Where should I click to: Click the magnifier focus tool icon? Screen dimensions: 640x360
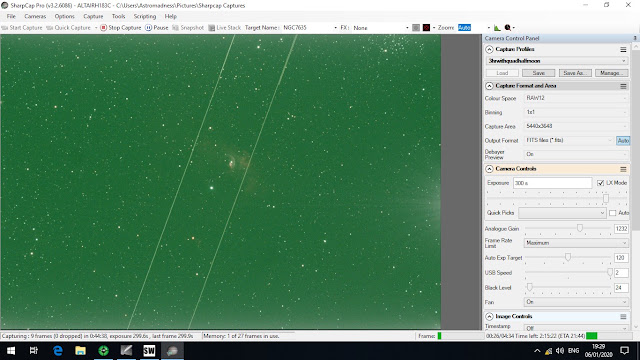[x=508, y=28]
